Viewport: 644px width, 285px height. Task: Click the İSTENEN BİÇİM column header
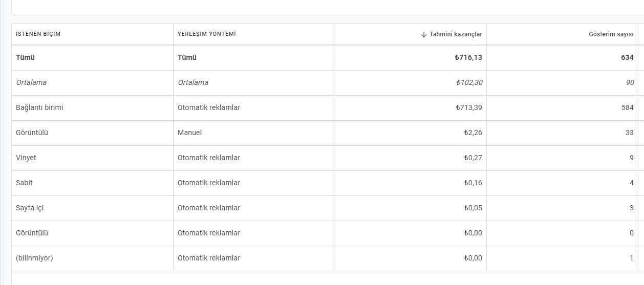point(38,34)
